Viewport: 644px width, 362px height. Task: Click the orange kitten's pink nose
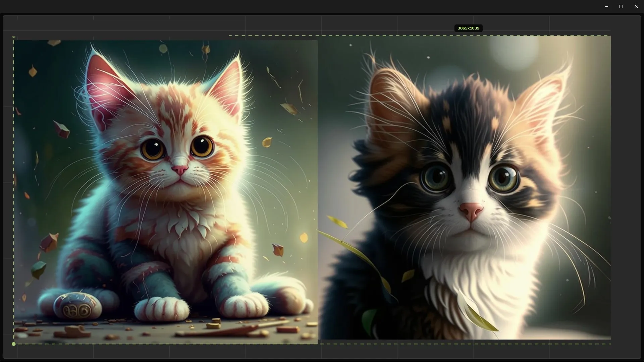180,169
